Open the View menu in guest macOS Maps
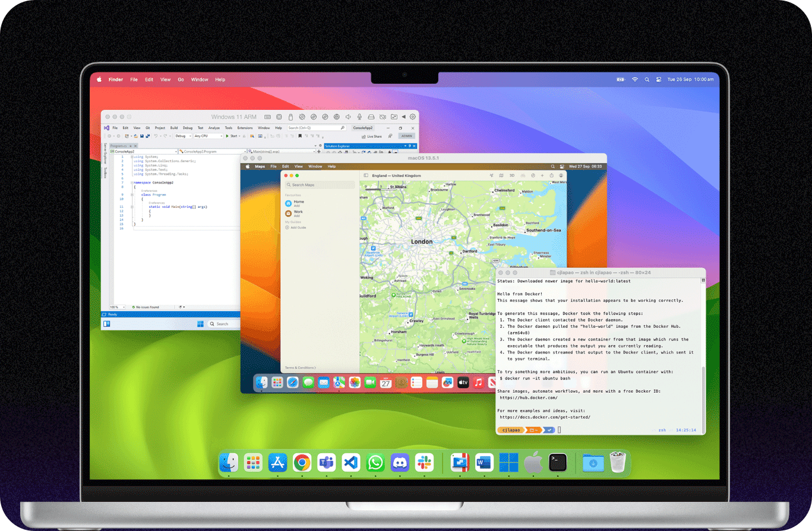This screenshot has width=812, height=531. [x=299, y=166]
